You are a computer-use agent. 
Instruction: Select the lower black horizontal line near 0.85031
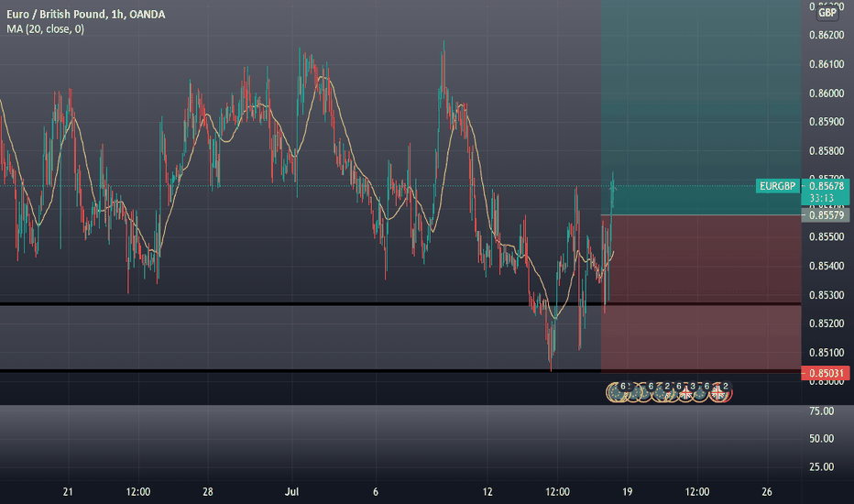tap(400, 371)
